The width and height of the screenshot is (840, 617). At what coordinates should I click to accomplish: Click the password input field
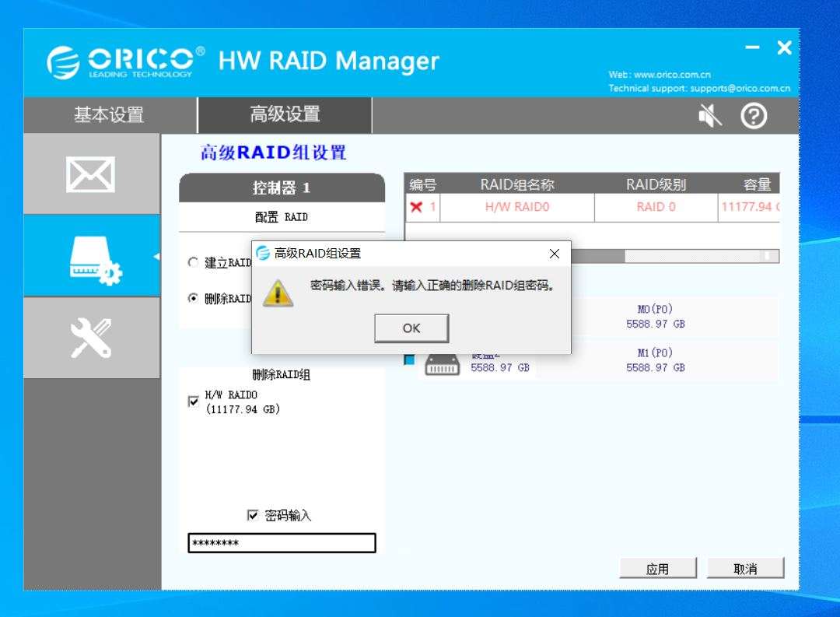pos(282,542)
